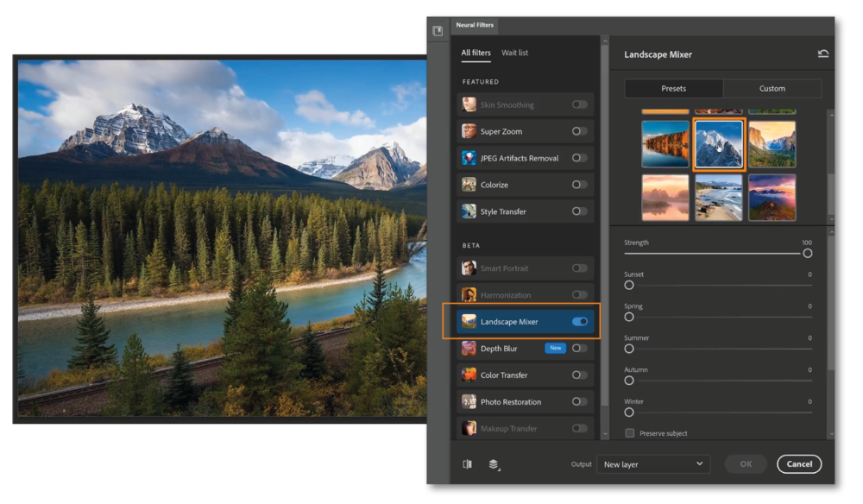Choose the autumn lake reflection preset thumbnail
The width and height of the screenshot is (863, 504).
pyautogui.click(x=665, y=144)
